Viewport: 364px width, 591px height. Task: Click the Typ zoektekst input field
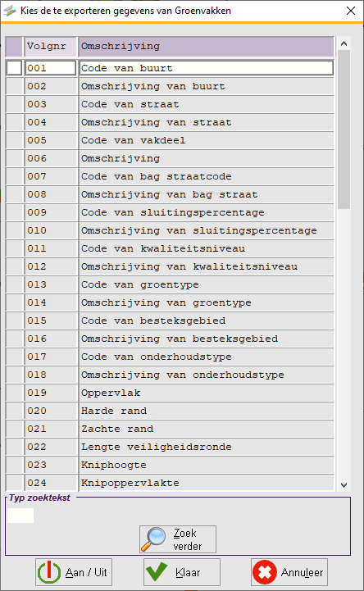pos(20,516)
